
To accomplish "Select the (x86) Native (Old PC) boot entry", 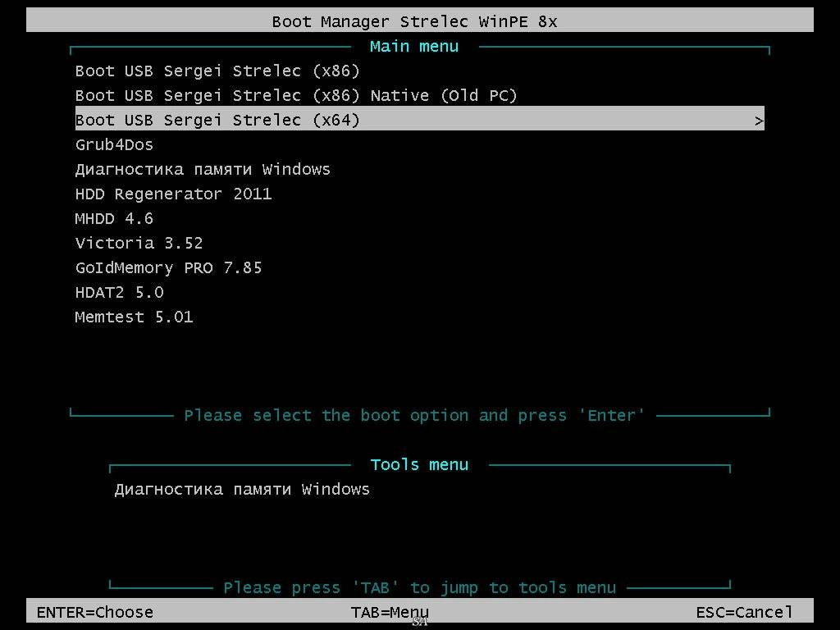I will (x=296, y=96).
